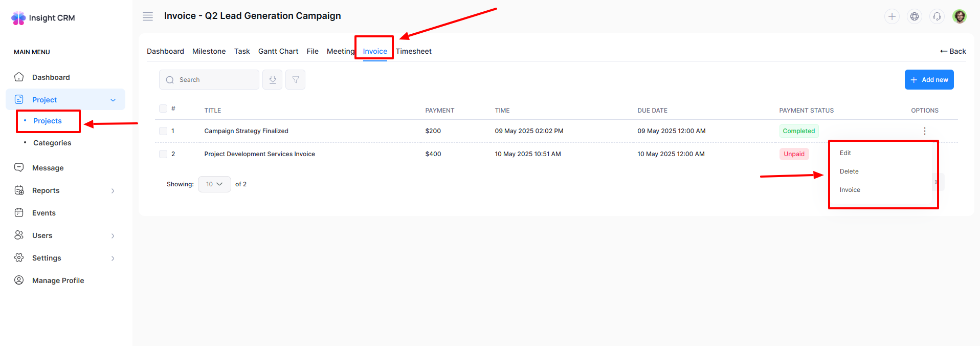The height and width of the screenshot is (346, 980).
Task: Click the Insight CRM logo
Action: click(43, 18)
